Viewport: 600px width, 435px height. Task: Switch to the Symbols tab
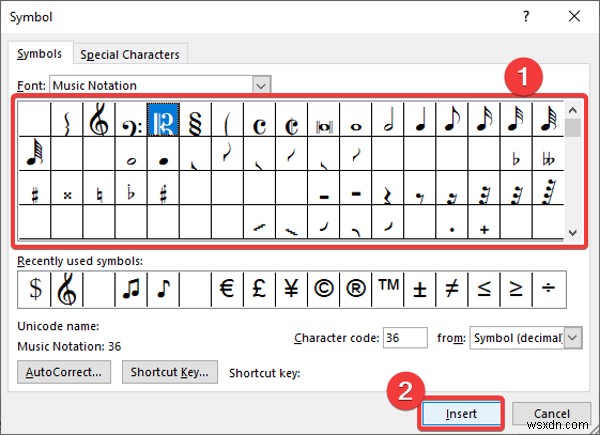(x=39, y=54)
